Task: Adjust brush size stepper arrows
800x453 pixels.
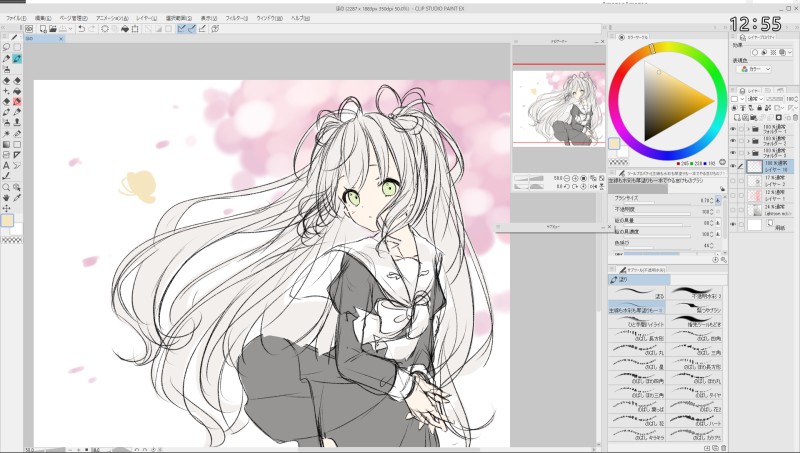Action: pos(711,200)
